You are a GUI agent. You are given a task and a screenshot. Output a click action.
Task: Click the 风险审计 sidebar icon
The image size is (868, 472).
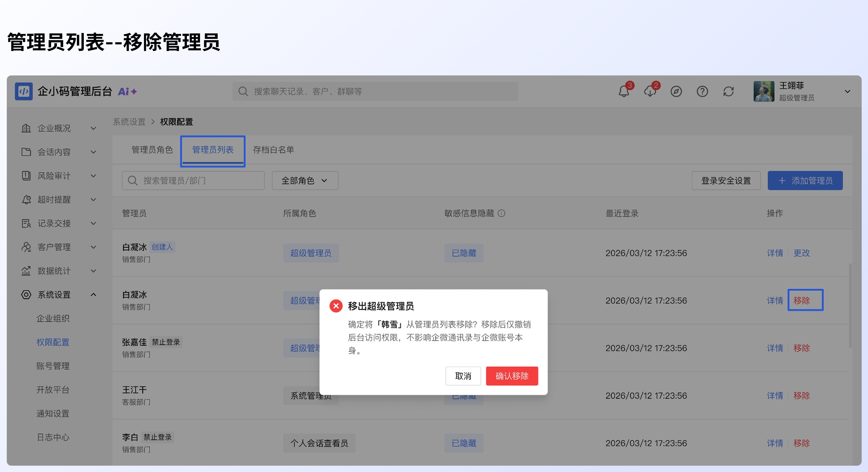click(x=26, y=176)
